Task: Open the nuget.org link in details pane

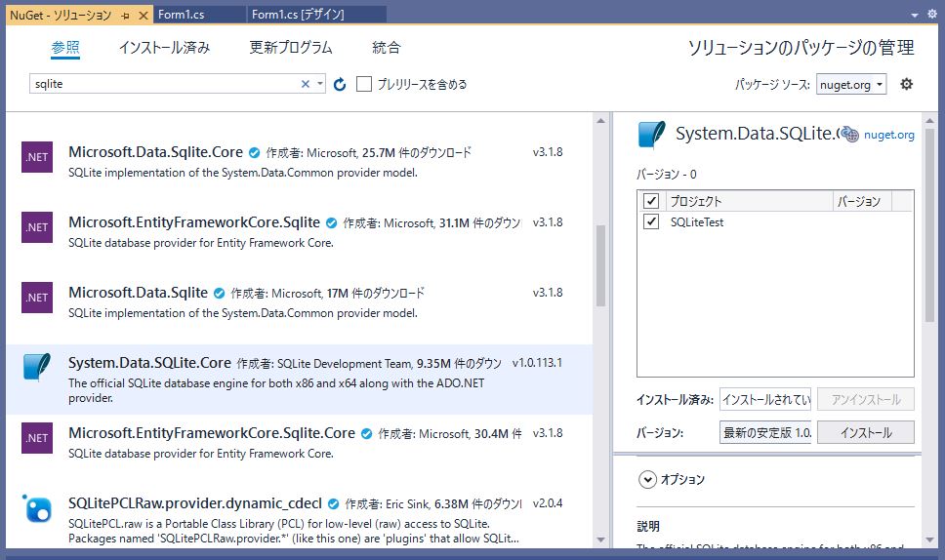Action: (x=889, y=135)
